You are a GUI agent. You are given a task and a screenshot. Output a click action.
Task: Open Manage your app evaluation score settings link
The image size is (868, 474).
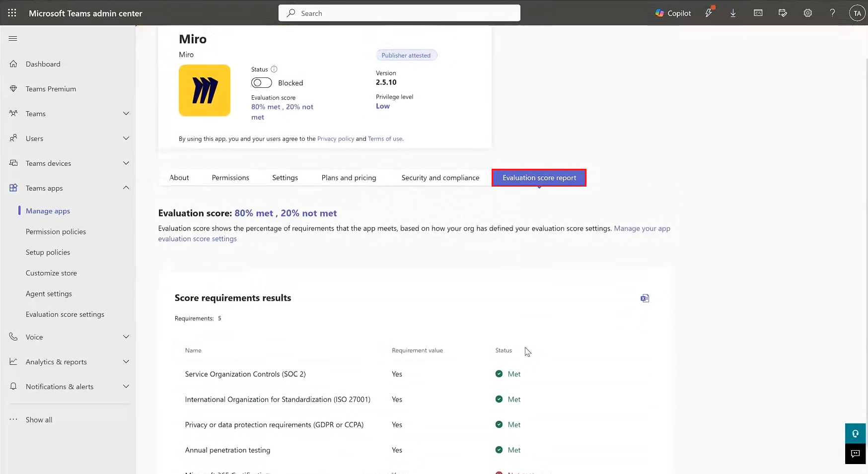(414, 234)
